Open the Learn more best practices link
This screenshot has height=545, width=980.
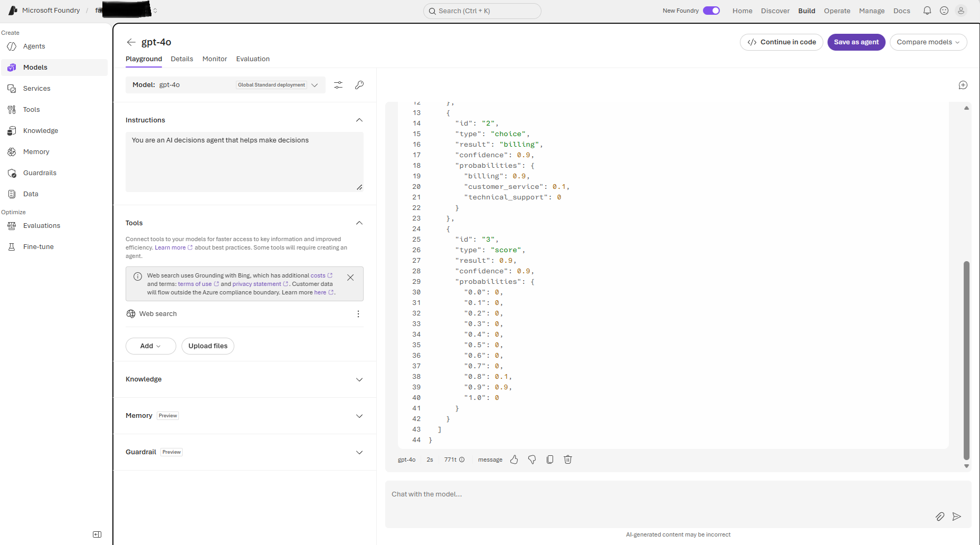pos(173,247)
